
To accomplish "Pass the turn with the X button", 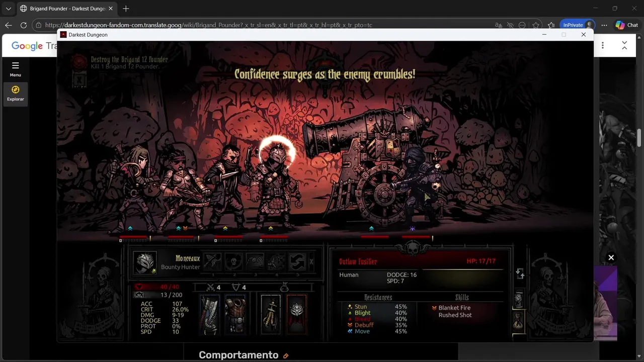I will 311,262.
